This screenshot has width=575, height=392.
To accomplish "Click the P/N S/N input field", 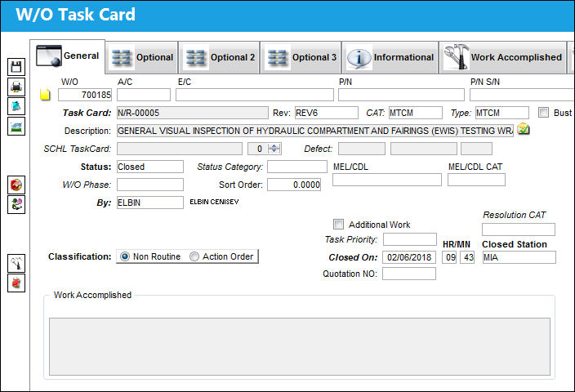I will pyautogui.click(x=522, y=95).
